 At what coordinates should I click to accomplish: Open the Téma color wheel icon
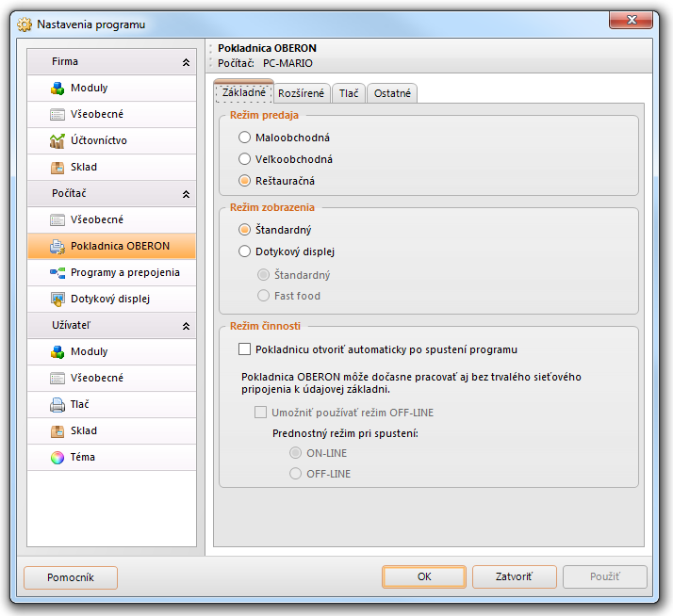[57, 457]
